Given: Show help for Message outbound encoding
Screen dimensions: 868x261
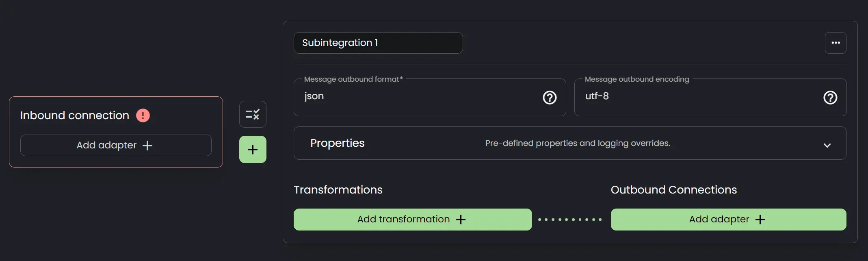Looking at the screenshot, I should (x=830, y=98).
